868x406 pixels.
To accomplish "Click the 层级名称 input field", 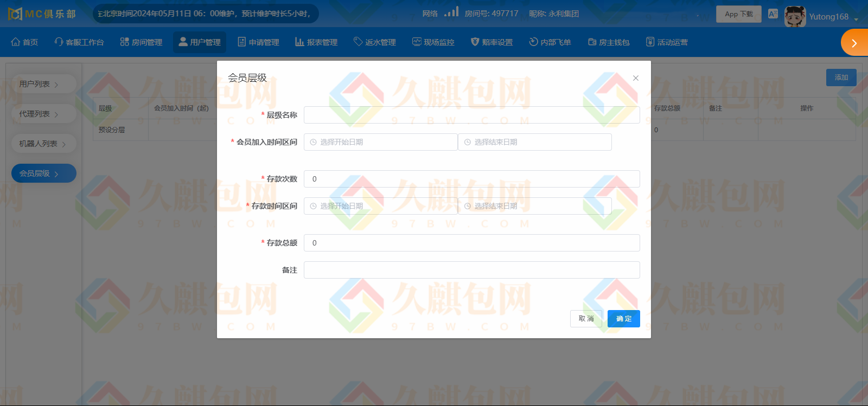I will pos(472,115).
